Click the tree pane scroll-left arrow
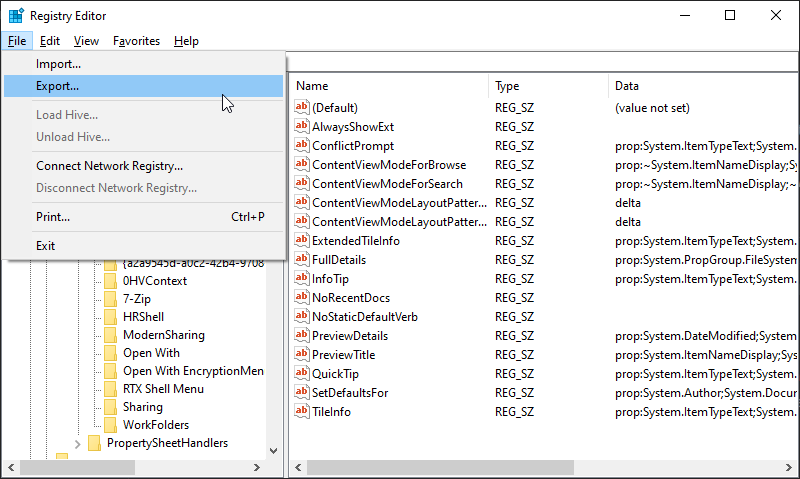The width and height of the screenshot is (800, 479). tap(11, 467)
